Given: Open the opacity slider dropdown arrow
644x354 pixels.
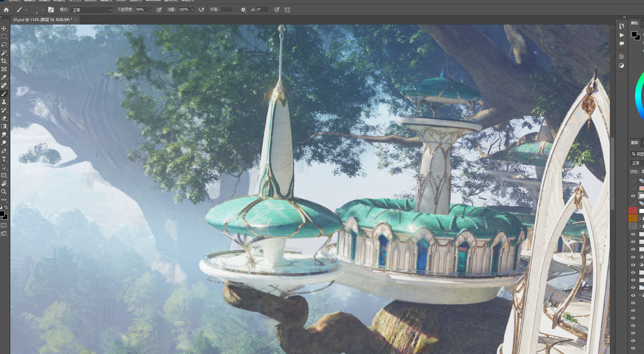Looking at the screenshot, I should pos(150,10).
